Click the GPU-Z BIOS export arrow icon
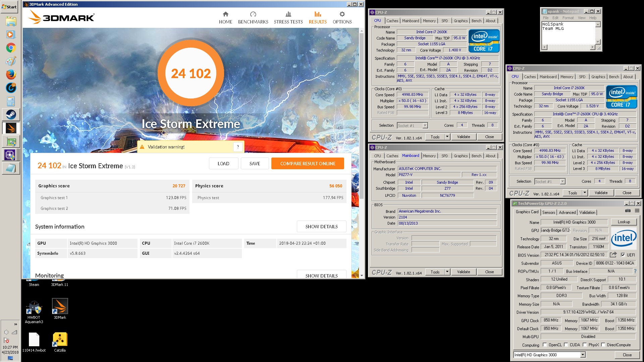The height and width of the screenshot is (362, 644). (x=613, y=255)
